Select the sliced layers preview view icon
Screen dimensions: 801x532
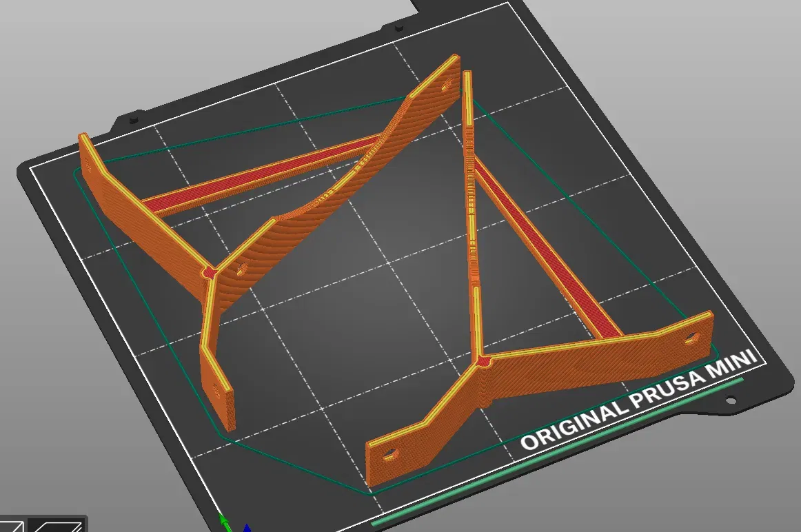[x=57, y=526]
